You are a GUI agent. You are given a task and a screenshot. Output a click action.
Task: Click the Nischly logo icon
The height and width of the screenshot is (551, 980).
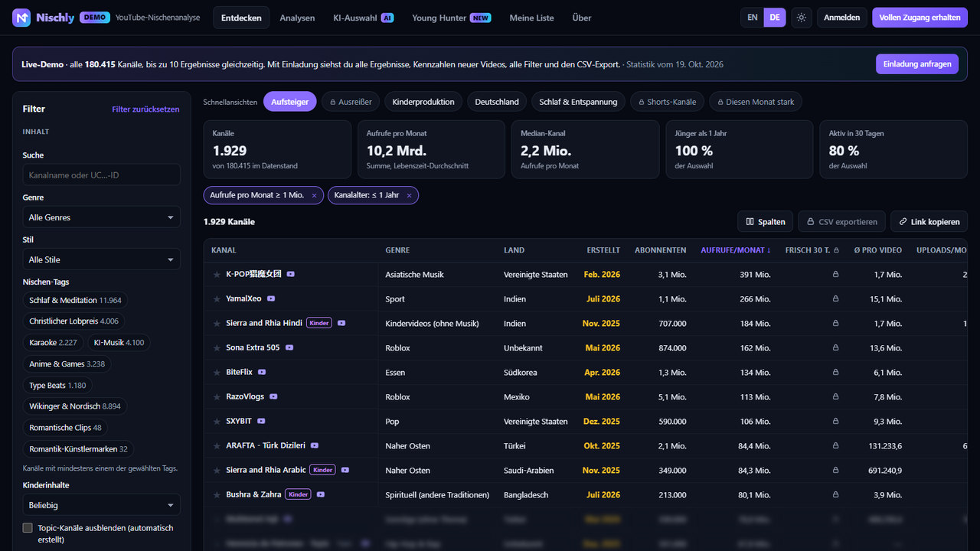coord(21,18)
